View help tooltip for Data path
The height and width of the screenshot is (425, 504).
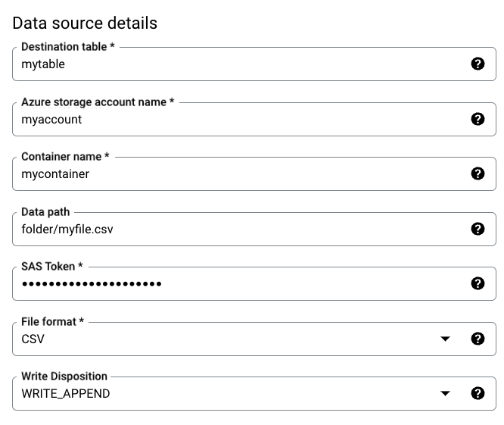pos(478,229)
